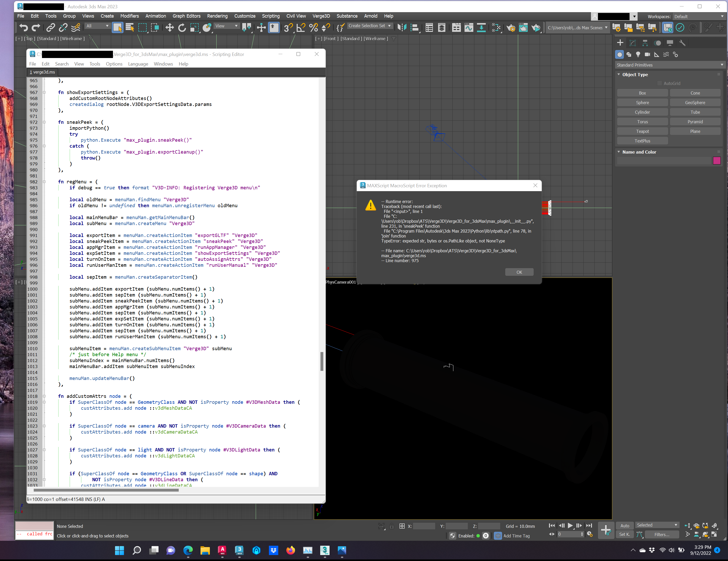Switch create category to Lights
Viewport: 728px width, 561px height.
point(638,54)
